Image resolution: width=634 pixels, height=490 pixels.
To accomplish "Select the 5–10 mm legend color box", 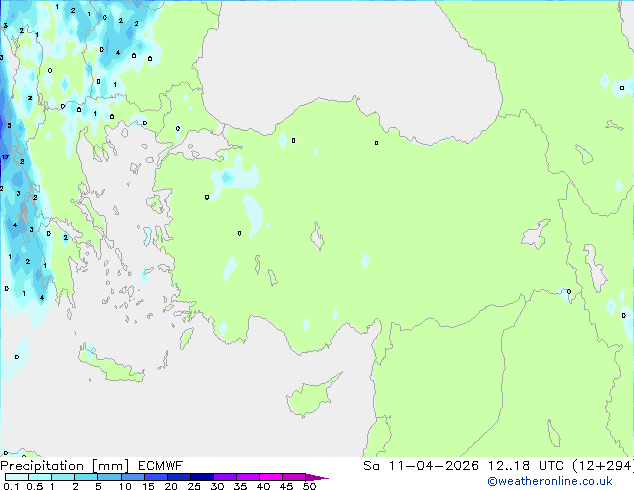I will [x=109, y=477].
